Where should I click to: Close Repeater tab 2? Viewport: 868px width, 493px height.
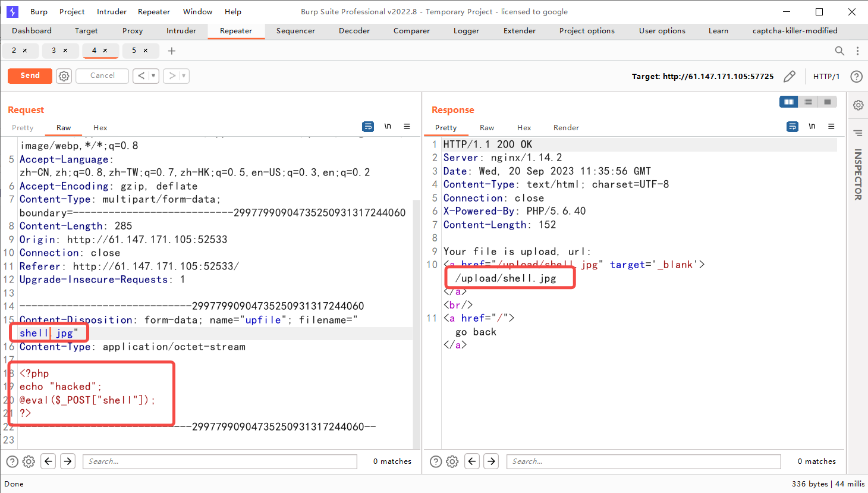[25, 51]
